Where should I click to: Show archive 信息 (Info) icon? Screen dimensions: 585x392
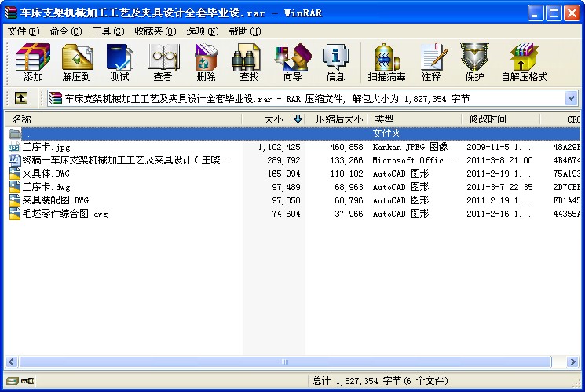tap(335, 62)
